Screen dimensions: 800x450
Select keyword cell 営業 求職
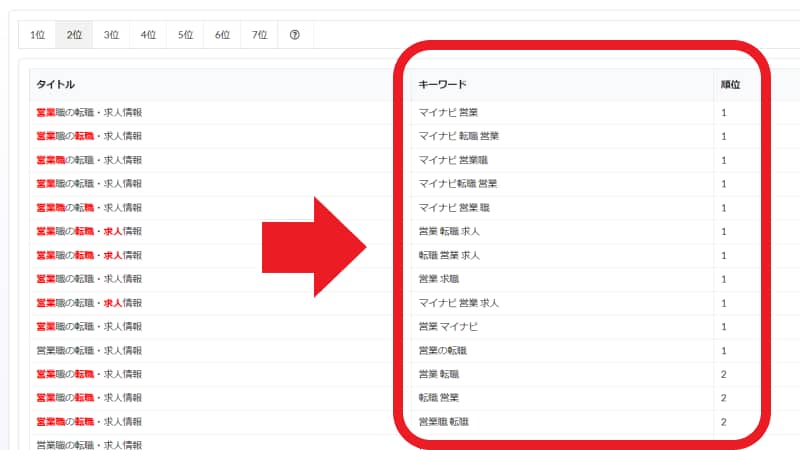[x=439, y=279]
